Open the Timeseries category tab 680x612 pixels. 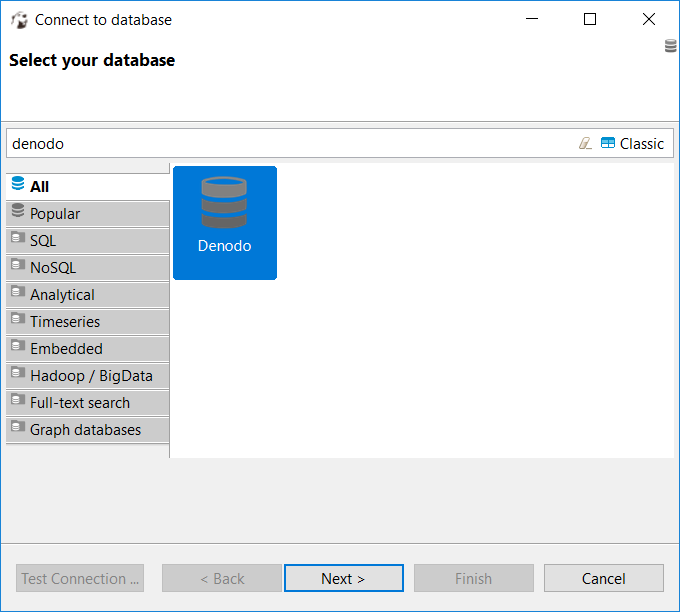(x=88, y=321)
